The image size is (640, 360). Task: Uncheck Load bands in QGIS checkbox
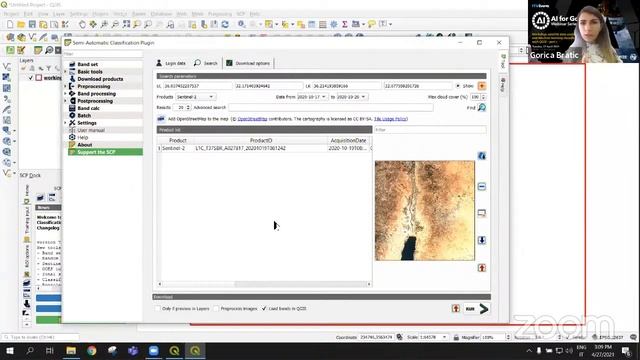(x=264, y=309)
